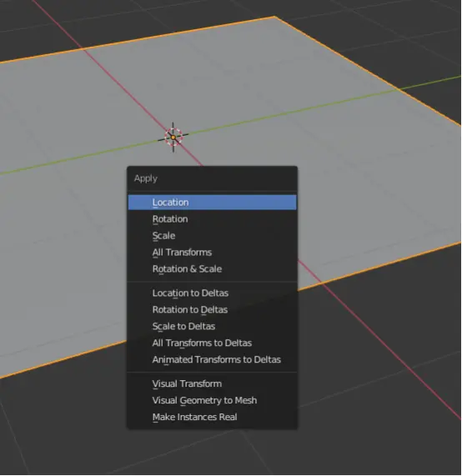
Task: Click the 3D cursor at world origin
Action: tap(173, 138)
